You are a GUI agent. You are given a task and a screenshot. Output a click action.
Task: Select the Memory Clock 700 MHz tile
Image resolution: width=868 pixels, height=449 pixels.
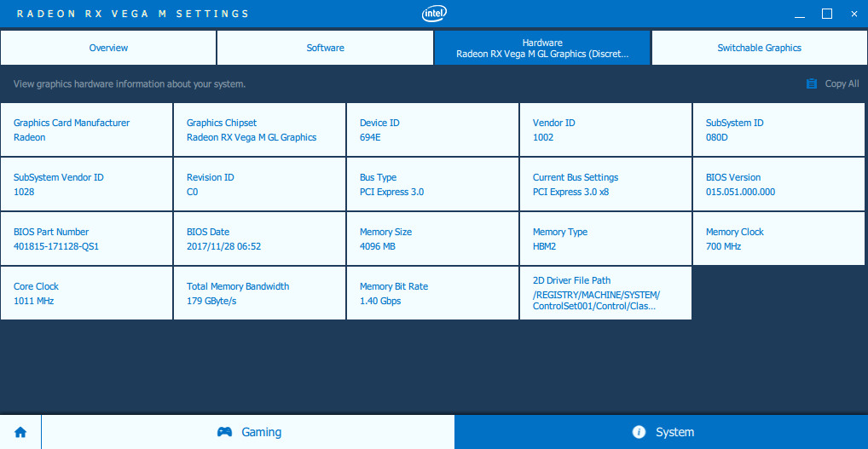tap(778, 239)
